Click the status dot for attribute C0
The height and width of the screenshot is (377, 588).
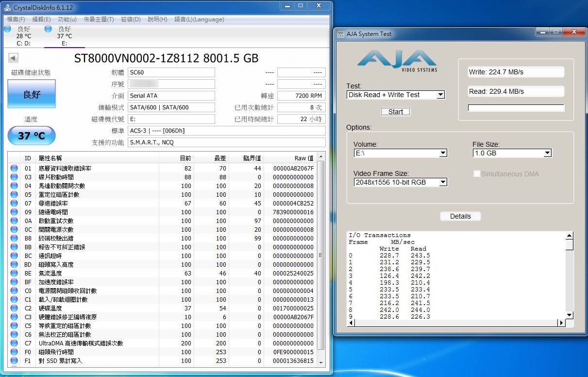click(14, 291)
